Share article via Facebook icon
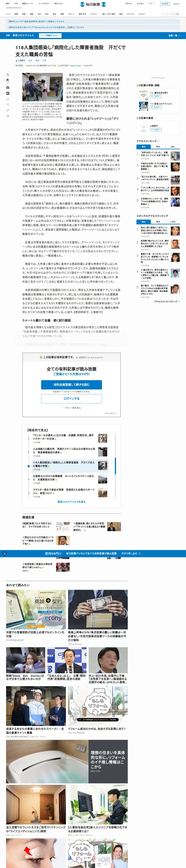Screen dimensions: 186x868 coord(8,88)
